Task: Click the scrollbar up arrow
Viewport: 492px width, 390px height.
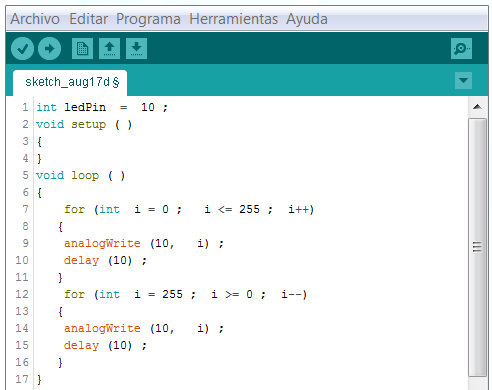Action: (477, 107)
